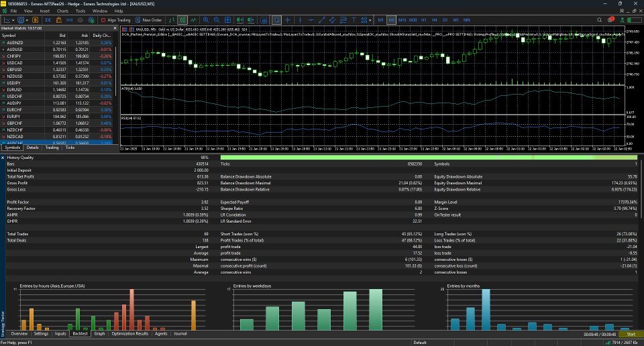The width and height of the screenshot is (644, 346).
Task: Switch to the Optimization Results tab
Action: pyautogui.click(x=129, y=334)
